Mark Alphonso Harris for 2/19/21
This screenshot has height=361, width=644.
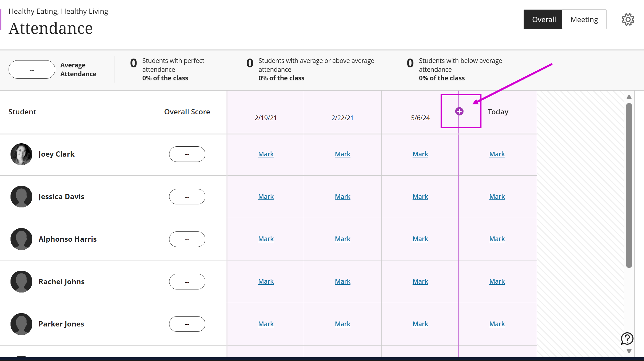[266, 239]
